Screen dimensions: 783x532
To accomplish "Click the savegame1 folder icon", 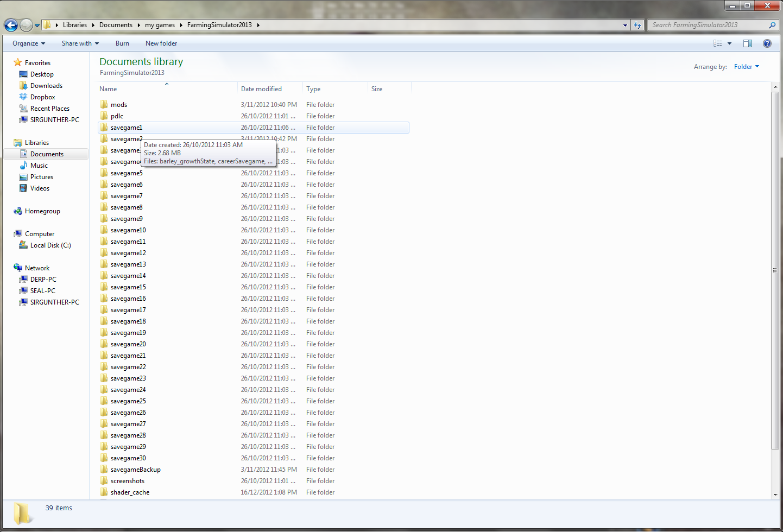I will [x=104, y=128].
